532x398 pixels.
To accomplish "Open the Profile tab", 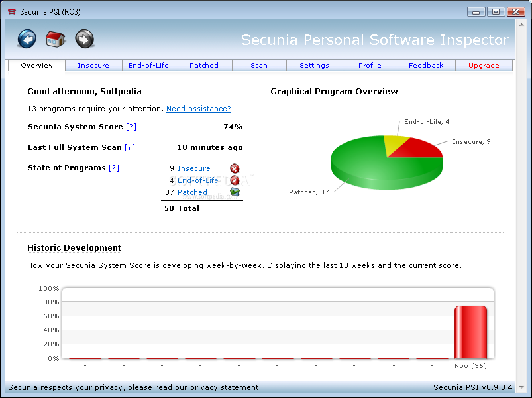I will pos(370,65).
